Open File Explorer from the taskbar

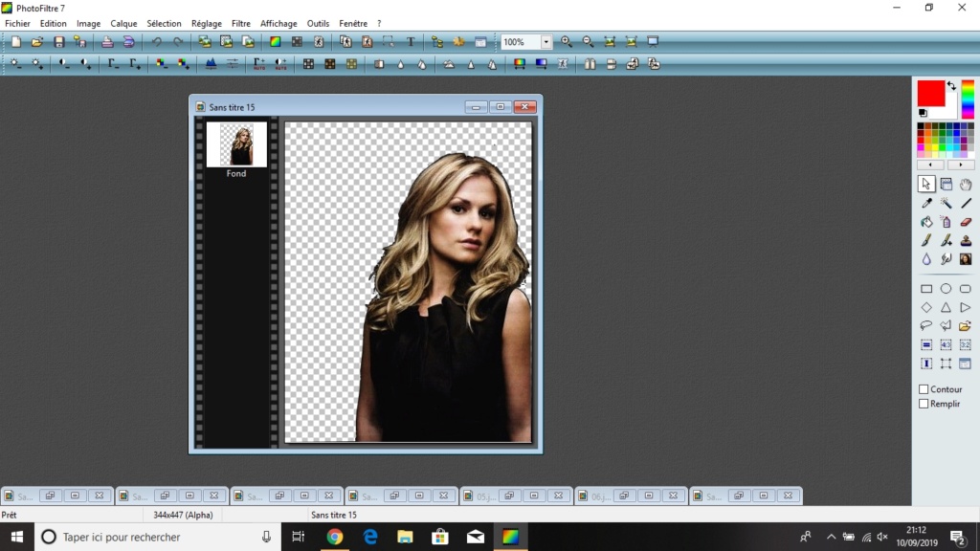[405, 537]
